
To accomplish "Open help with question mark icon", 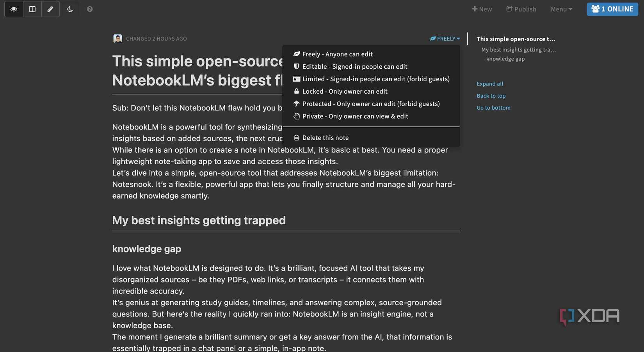I will point(90,9).
